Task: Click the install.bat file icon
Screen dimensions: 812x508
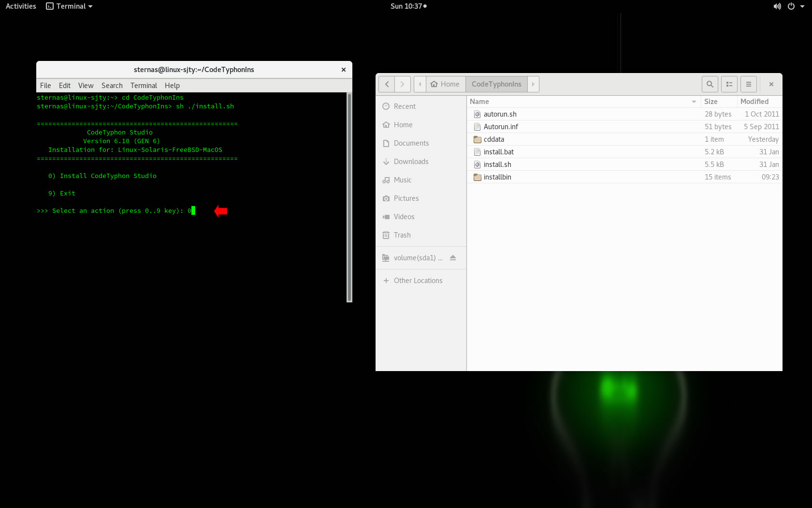Action: (x=477, y=152)
